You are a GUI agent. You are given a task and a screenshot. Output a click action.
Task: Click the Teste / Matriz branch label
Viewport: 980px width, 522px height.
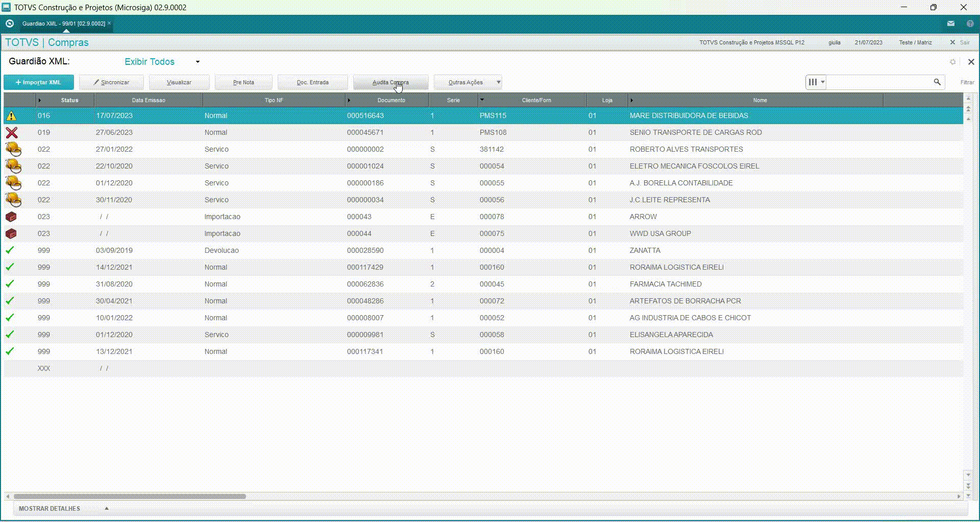click(x=915, y=42)
